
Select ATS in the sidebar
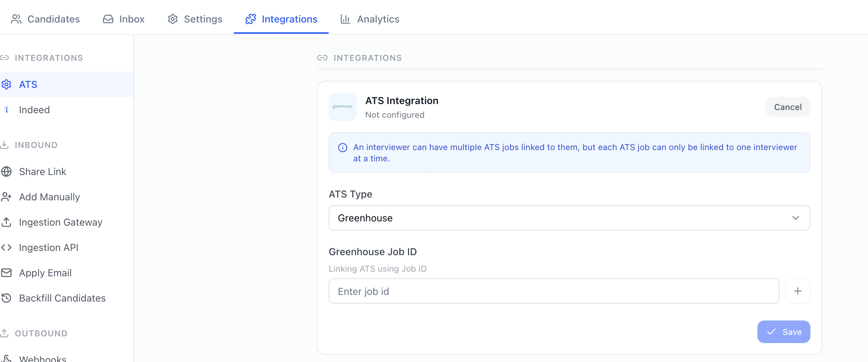[67, 84]
